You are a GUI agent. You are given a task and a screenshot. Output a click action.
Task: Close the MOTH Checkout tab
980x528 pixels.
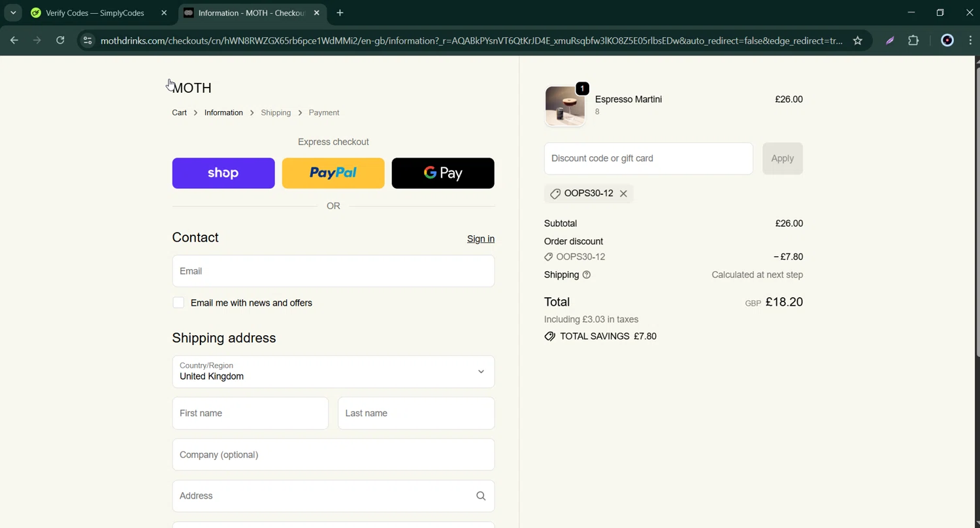pos(317,13)
